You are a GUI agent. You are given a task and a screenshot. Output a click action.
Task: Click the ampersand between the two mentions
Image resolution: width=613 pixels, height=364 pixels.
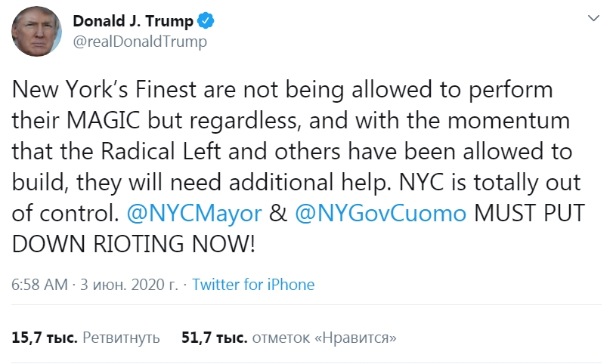click(x=279, y=214)
